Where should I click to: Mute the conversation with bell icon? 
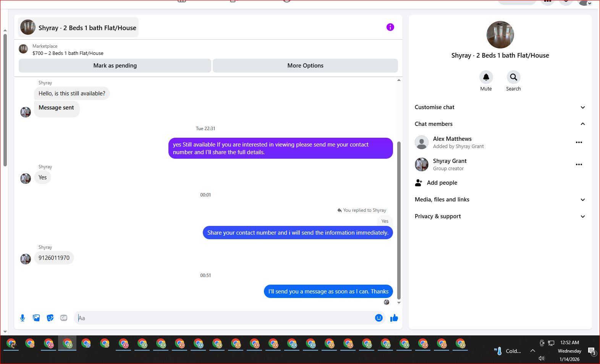(486, 77)
